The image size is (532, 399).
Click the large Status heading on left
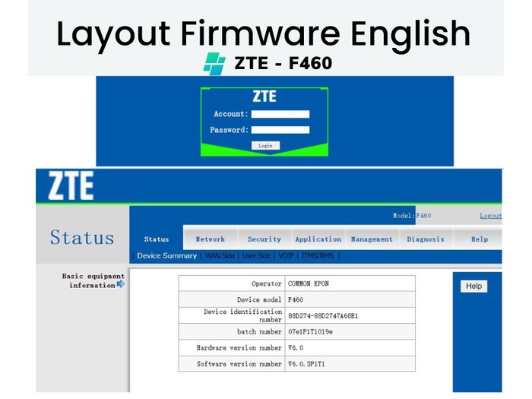point(82,237)
